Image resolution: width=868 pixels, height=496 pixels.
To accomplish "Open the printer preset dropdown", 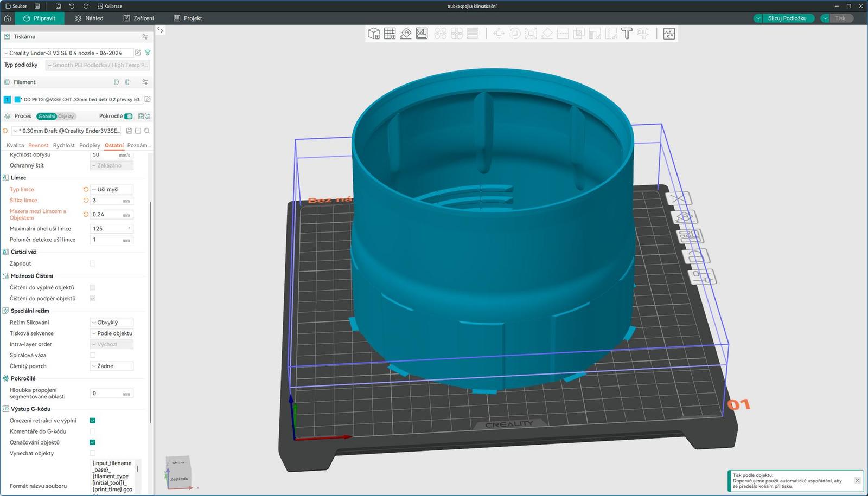I will (x=67, y=53).
